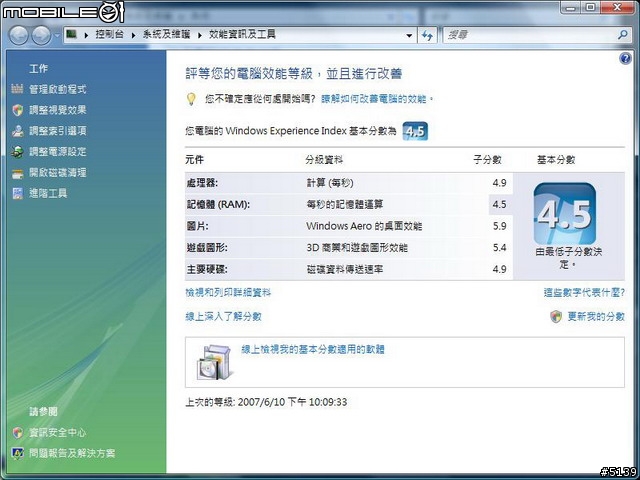Open 資訊安全中心 link under 請參閱
640x480 pixels.
click(58, 432)
